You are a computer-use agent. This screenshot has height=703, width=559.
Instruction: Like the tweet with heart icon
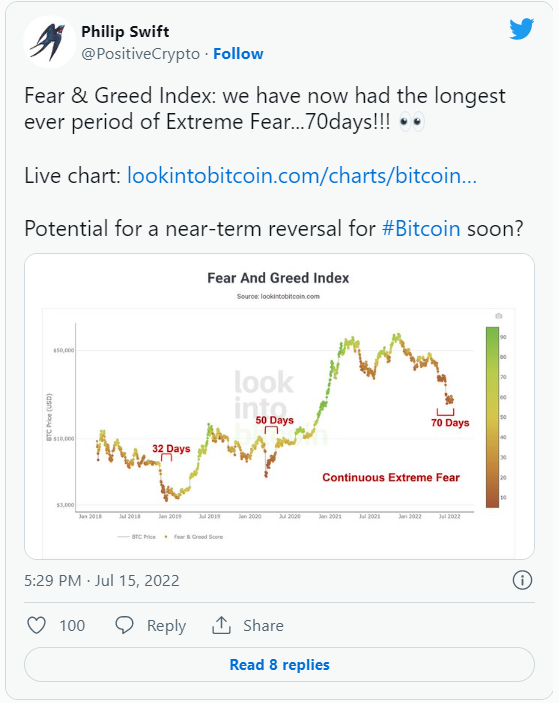36,625
